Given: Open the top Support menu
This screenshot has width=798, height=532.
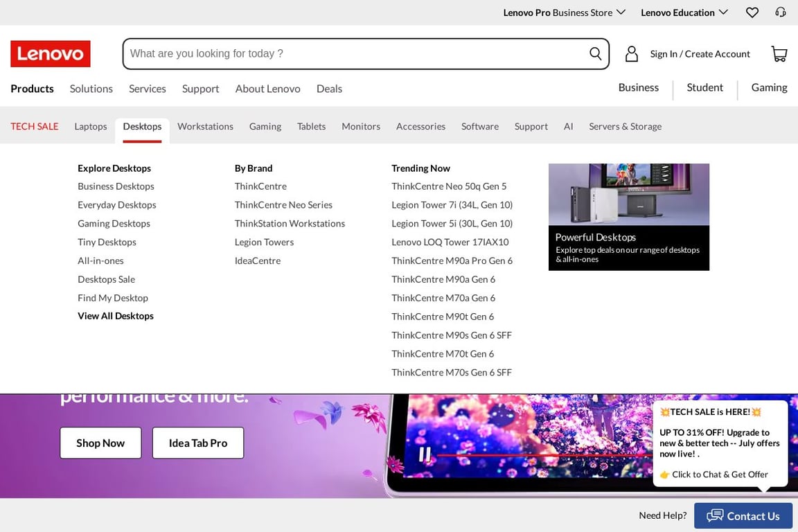Looking at the screenshot, I should [200, 89].
